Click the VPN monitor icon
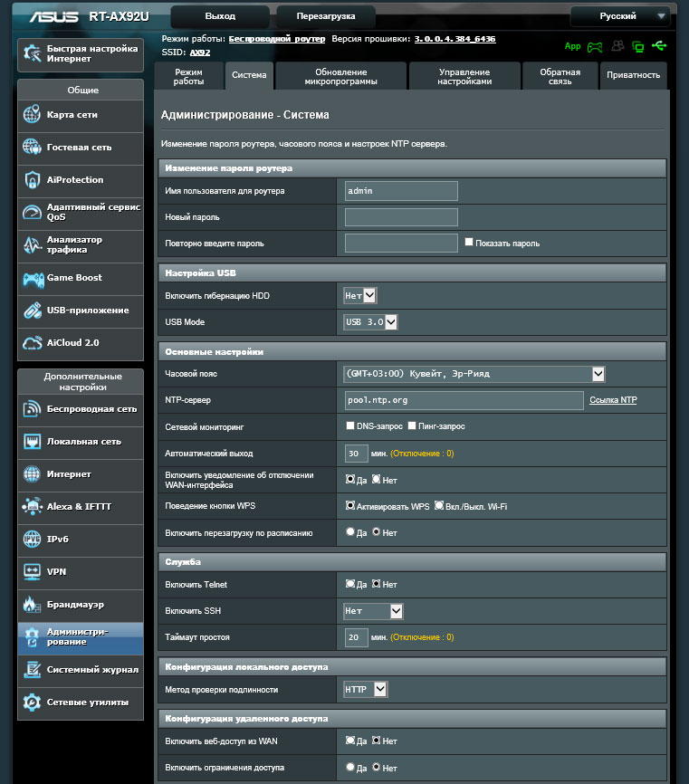 (32, 571)
